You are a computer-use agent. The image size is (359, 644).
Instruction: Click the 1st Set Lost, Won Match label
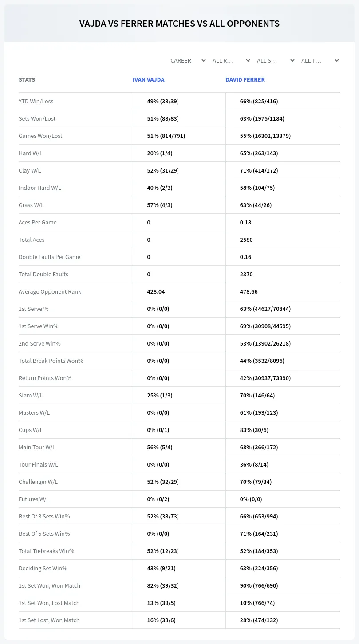click(49, 620)
